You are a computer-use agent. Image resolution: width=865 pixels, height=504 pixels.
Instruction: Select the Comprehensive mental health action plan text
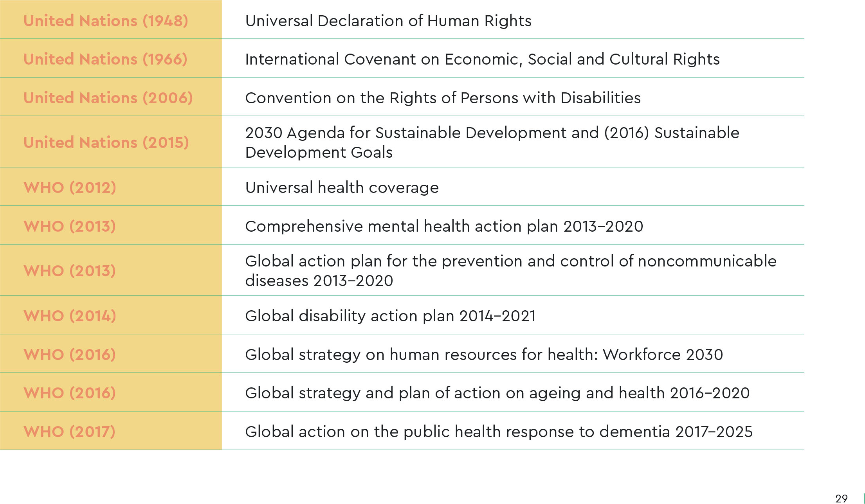(x=444, y=226)
